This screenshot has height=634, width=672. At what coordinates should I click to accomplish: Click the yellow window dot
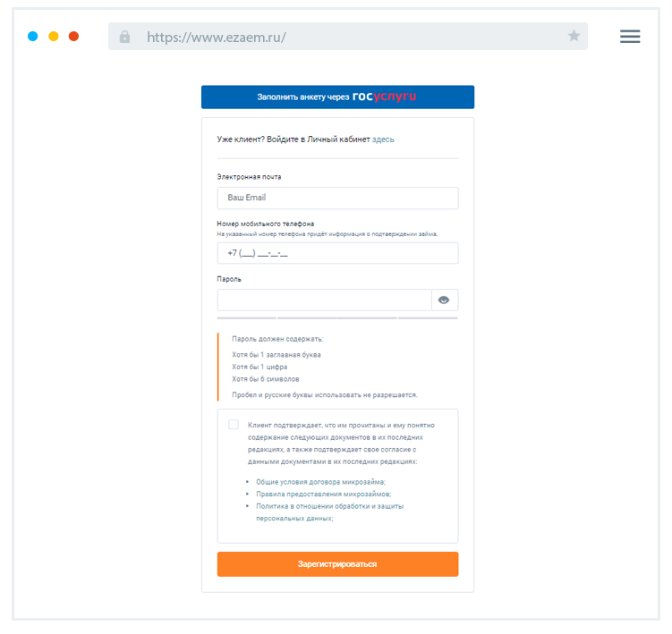[54, 37]
